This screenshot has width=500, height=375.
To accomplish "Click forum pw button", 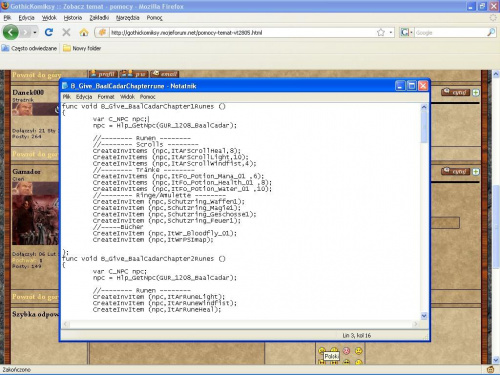I will [134, 74].
